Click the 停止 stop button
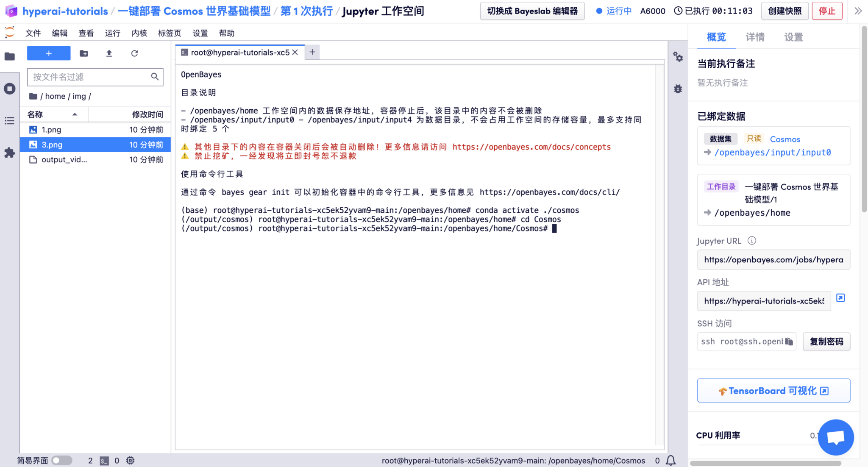The height and width of the screenshot is (467, 868). pyautogui.click(x=826, y=11)
